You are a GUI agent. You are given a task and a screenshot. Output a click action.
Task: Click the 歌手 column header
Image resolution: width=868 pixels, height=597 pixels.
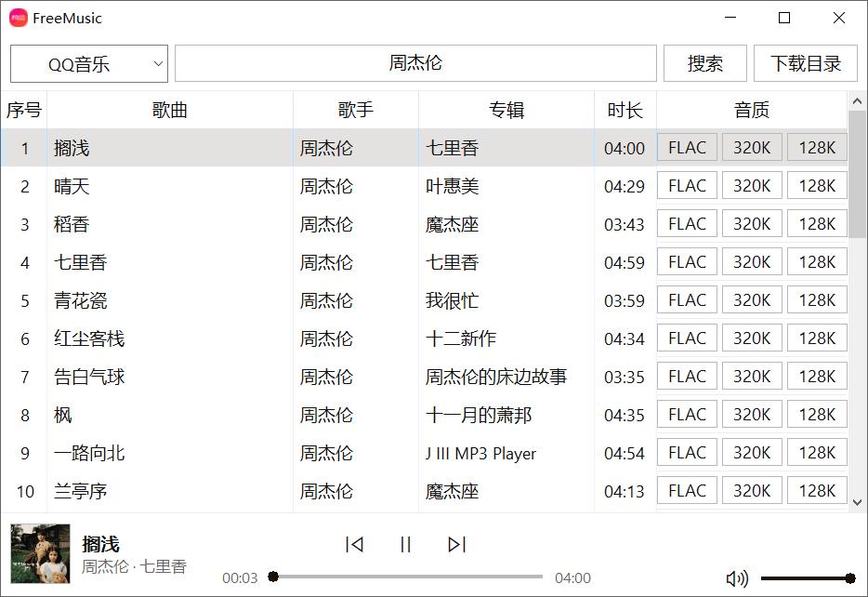(356, 110)
